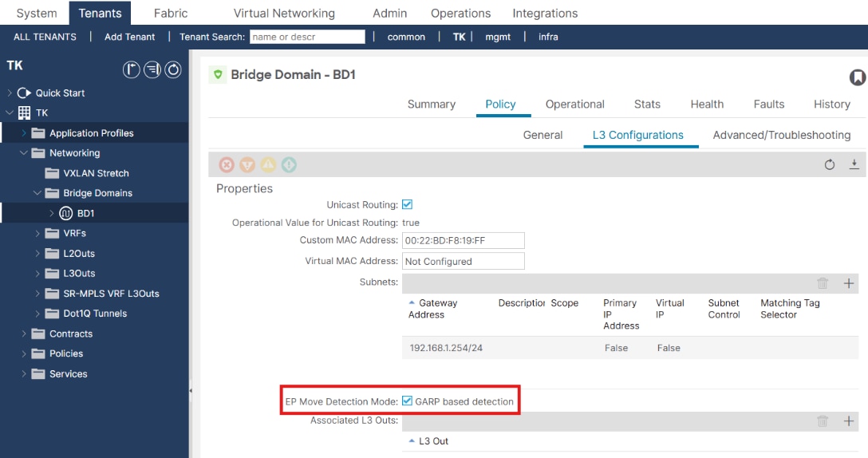Image resolution: width=868 pixels, height=458 pixels.
Task: Switch to the Operational tab
Action: click(574, 104)
